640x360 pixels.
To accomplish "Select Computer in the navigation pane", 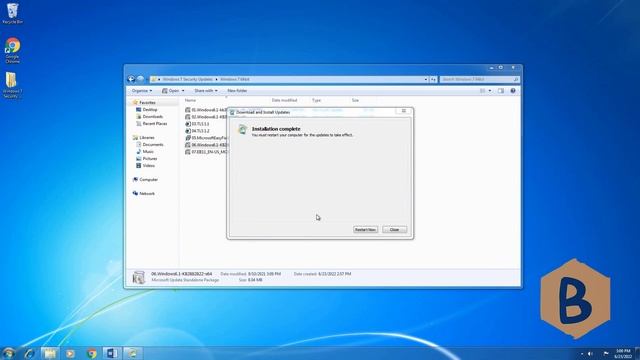I will [x=148, y=180].
